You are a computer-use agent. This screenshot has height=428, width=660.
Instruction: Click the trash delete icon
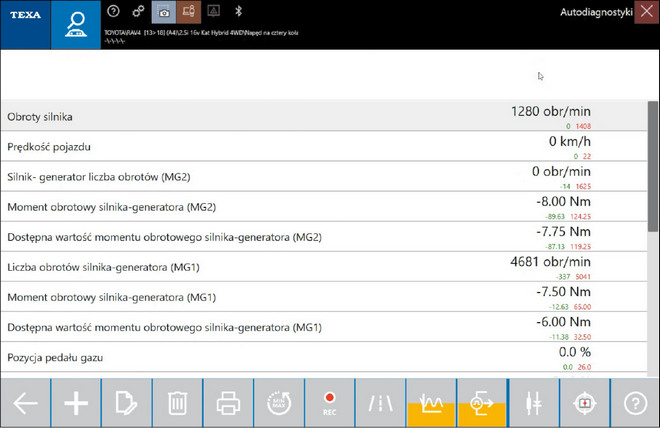(x=177, y=403)
